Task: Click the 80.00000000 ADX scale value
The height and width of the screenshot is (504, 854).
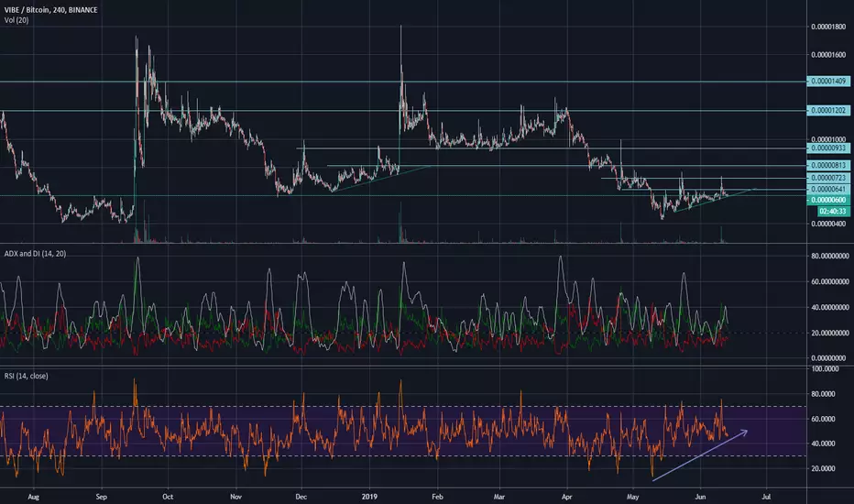Action: [x=830, y=256]
